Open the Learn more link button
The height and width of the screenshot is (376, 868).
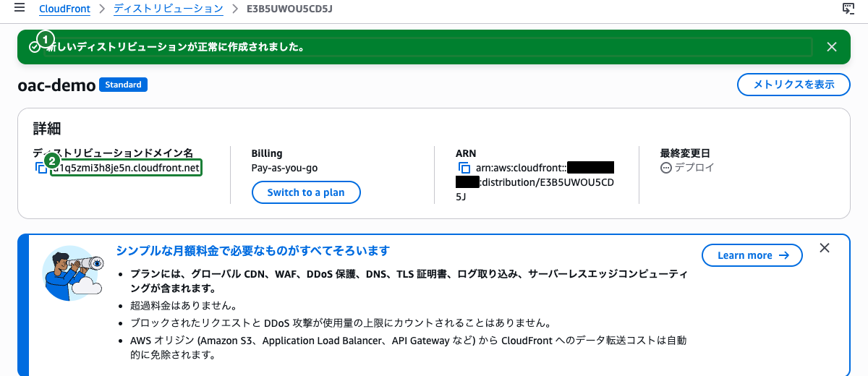pos(752,255)
